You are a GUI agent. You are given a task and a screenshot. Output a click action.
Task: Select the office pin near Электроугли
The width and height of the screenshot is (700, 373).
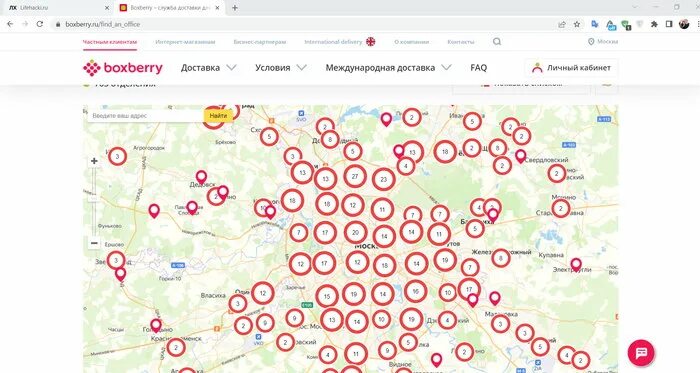point(576,265)
